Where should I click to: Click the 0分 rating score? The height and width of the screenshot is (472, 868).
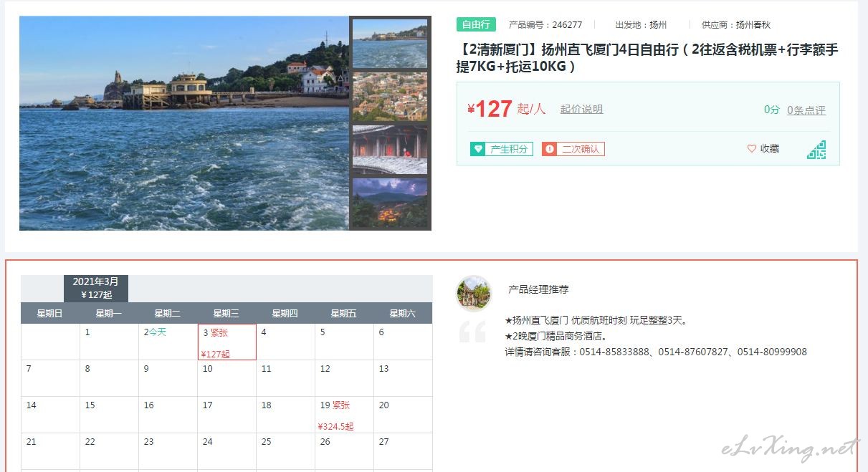pos(771,110)
